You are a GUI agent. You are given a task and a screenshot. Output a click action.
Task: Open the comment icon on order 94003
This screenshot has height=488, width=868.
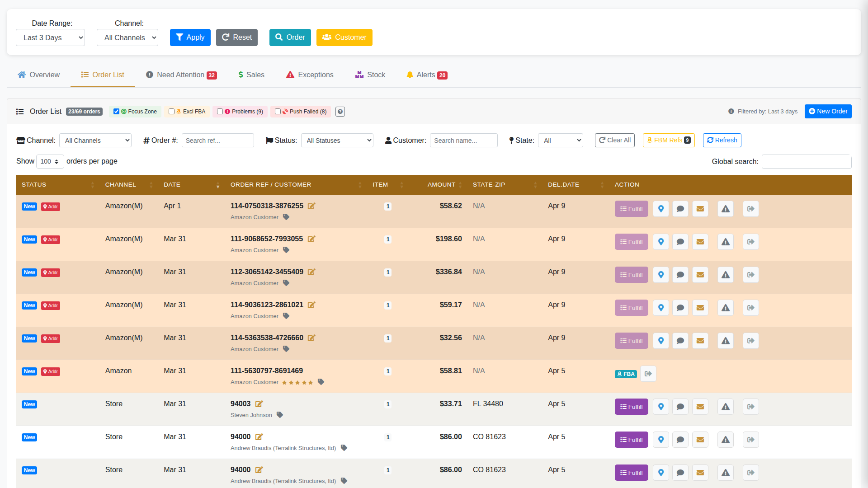point(680,406)
